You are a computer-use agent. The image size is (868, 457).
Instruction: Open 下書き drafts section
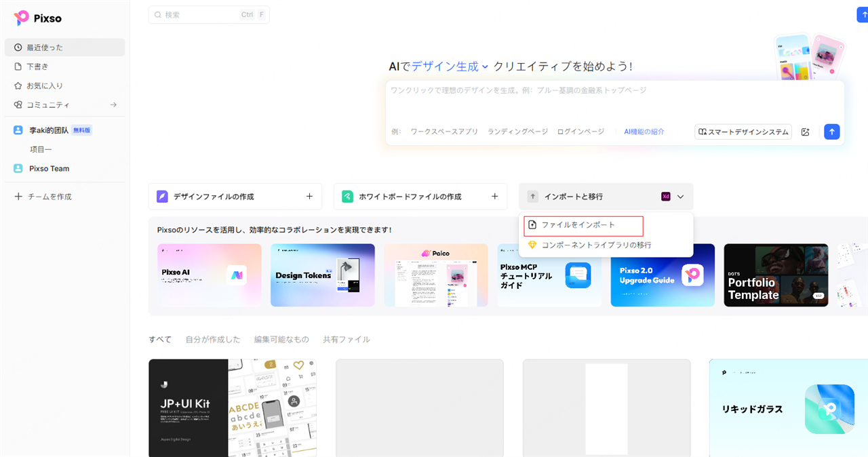65,66
